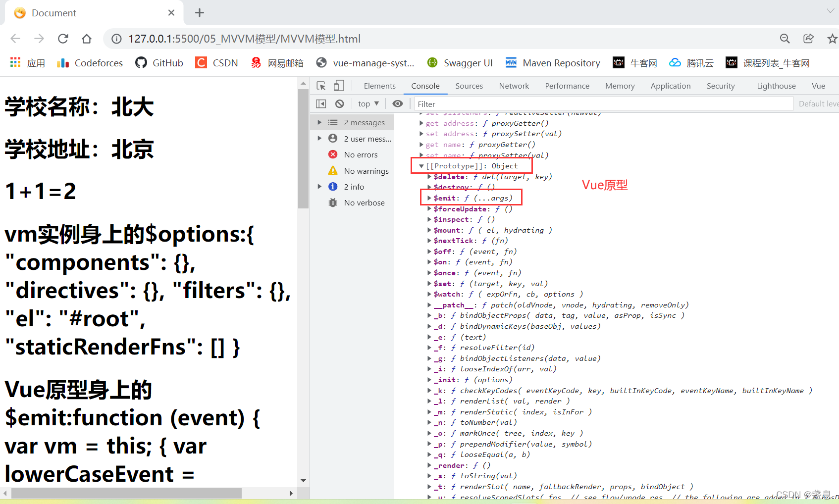
Task: Open Maven Repository bookmark
Action: (x=553, y=63)
